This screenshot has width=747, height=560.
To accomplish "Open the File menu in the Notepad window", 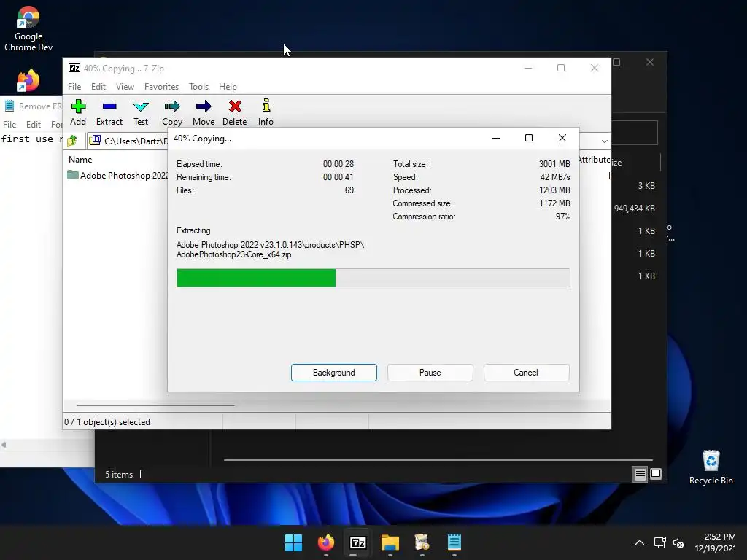I will (9, 124).
